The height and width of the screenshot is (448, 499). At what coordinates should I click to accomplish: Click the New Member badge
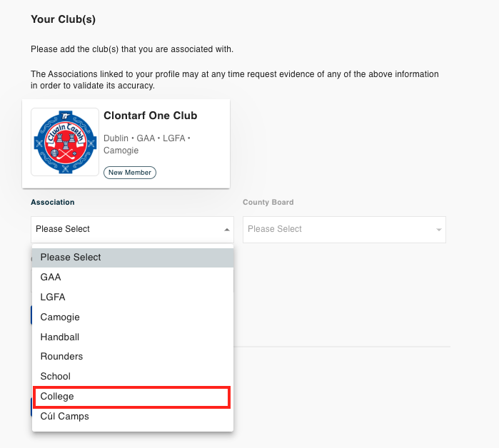click(130, 173)
